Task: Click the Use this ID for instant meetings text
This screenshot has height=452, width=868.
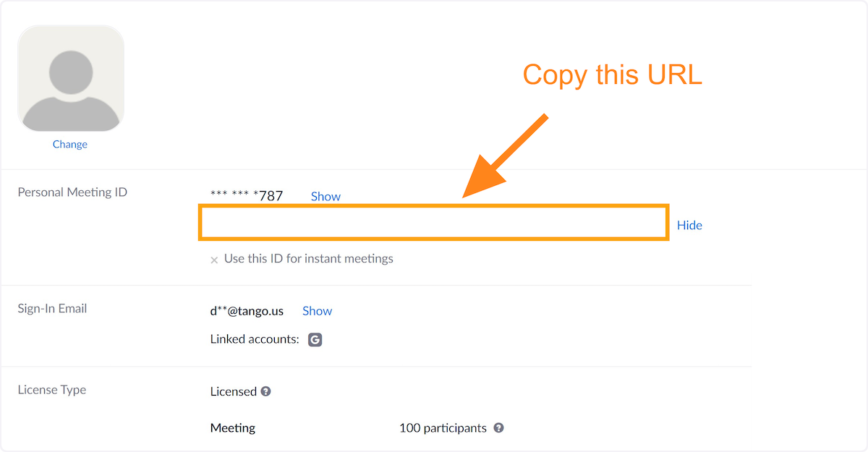Action: (309, 258)
